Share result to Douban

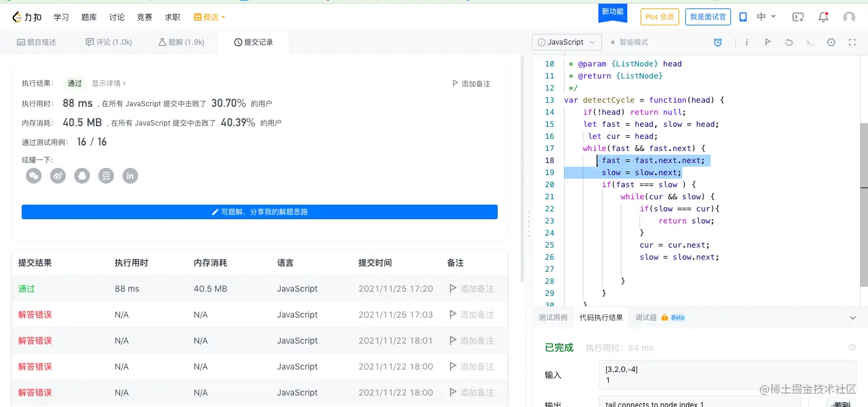(x=106, y=176)
